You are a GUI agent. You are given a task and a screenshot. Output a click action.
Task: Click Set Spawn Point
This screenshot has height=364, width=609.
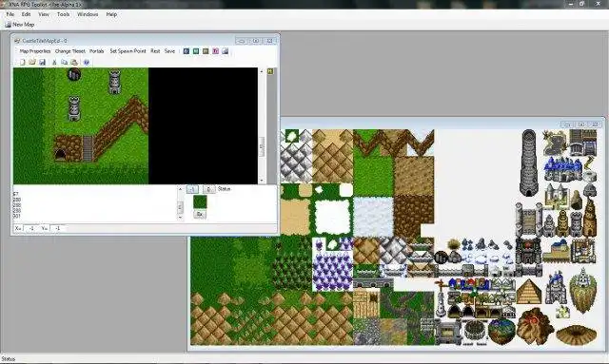[x=128, y=51]
